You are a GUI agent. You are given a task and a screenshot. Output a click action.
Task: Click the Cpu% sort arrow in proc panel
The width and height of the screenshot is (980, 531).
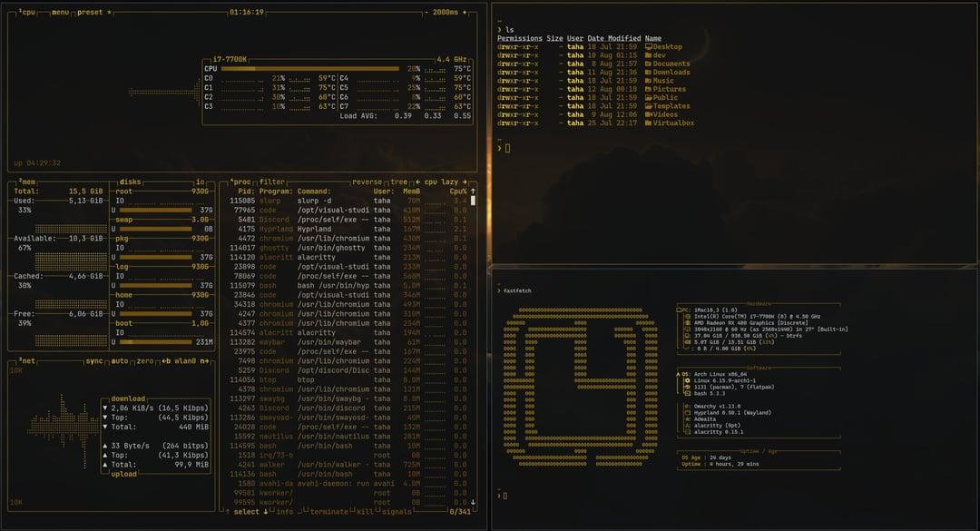473,191
